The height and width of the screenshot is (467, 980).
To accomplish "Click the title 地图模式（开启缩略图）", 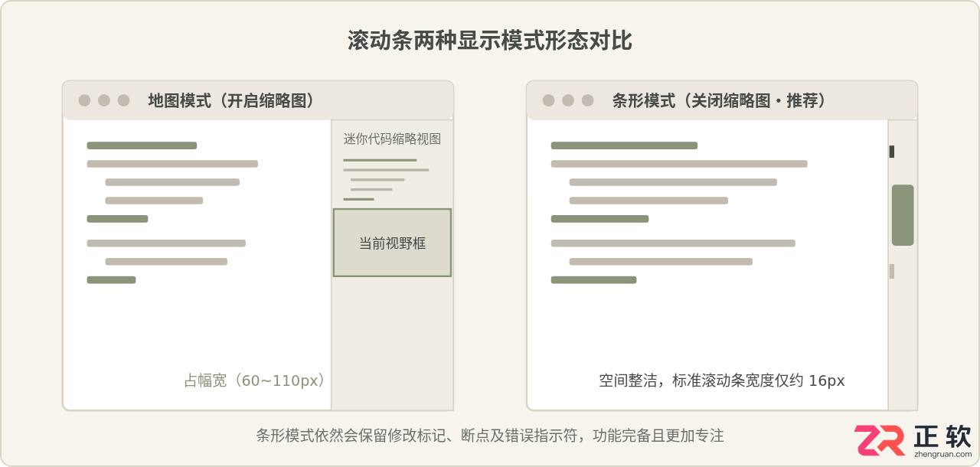I will (x=234, y=100).
